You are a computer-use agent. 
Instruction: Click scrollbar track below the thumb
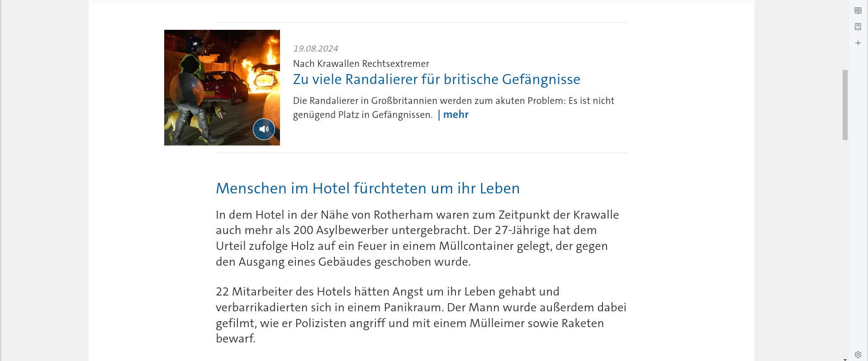[845, 248]
